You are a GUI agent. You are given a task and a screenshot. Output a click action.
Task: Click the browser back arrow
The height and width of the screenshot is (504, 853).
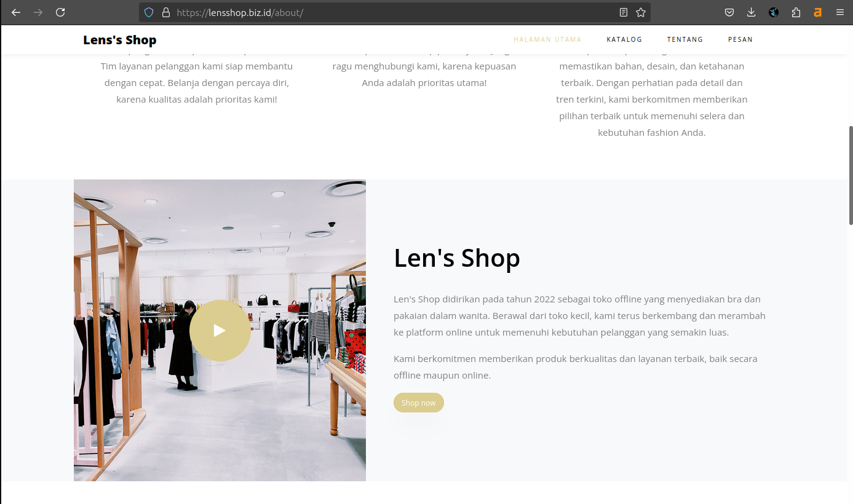pyautogui.click(x=16, y=12)
